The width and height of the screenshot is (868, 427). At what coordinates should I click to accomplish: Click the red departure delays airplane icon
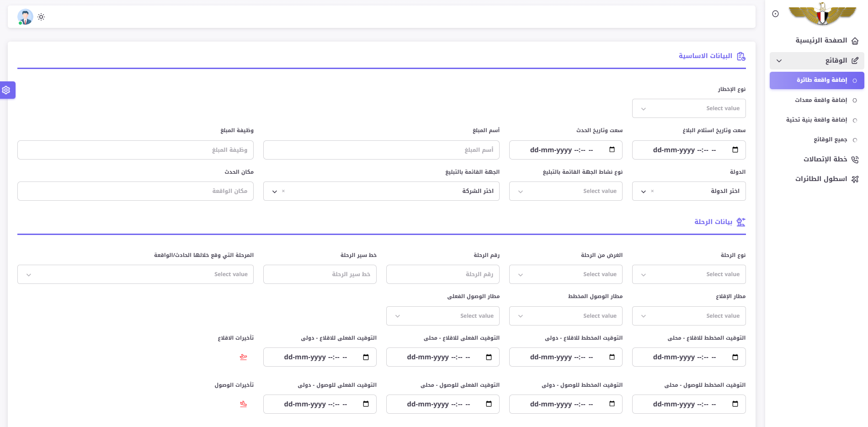point(243,357)
